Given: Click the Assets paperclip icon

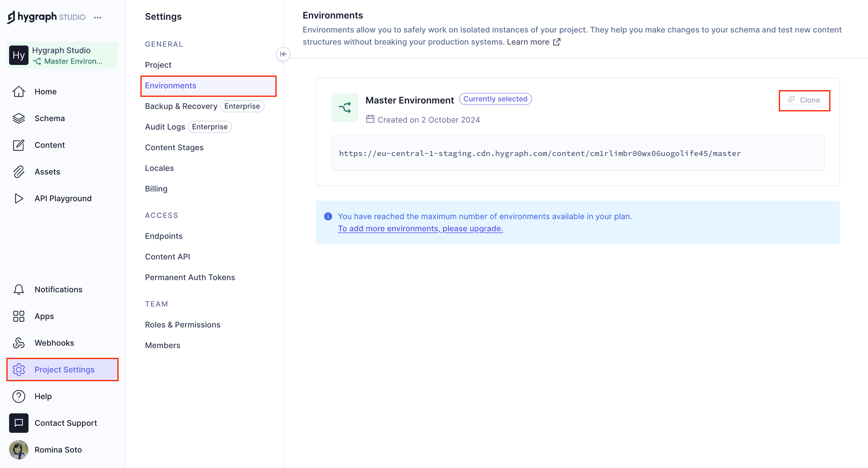Looking at the screenshot, I should point(19,171).
